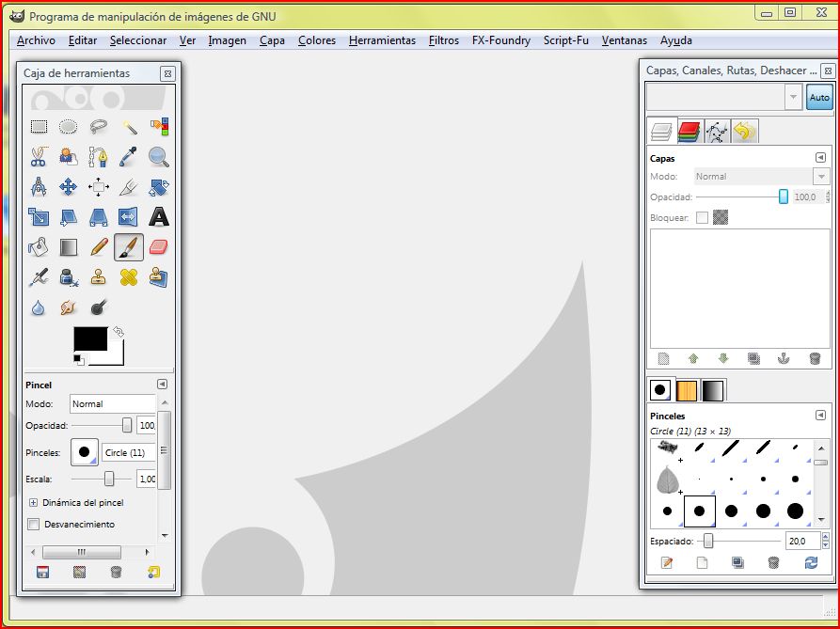The image size is (840, 629).
Task: Open the Pinceles panel menu arrow
Action: click(820, 415)
